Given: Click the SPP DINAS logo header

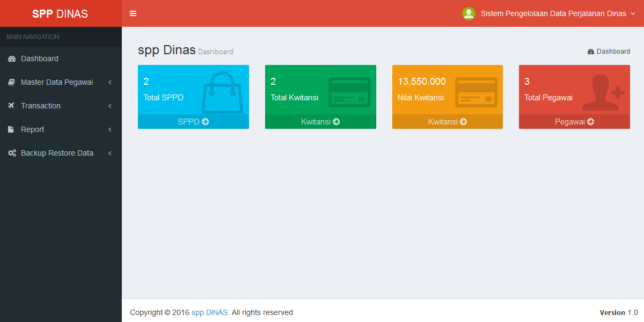Looking at the screenshot, I should click(x=61, y=13).
